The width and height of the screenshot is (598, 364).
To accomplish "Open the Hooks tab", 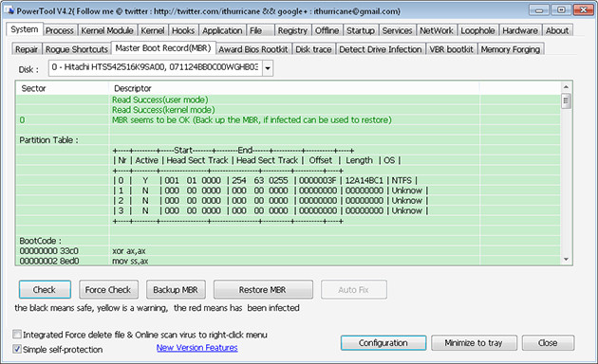I will click(x=183, y=30).
